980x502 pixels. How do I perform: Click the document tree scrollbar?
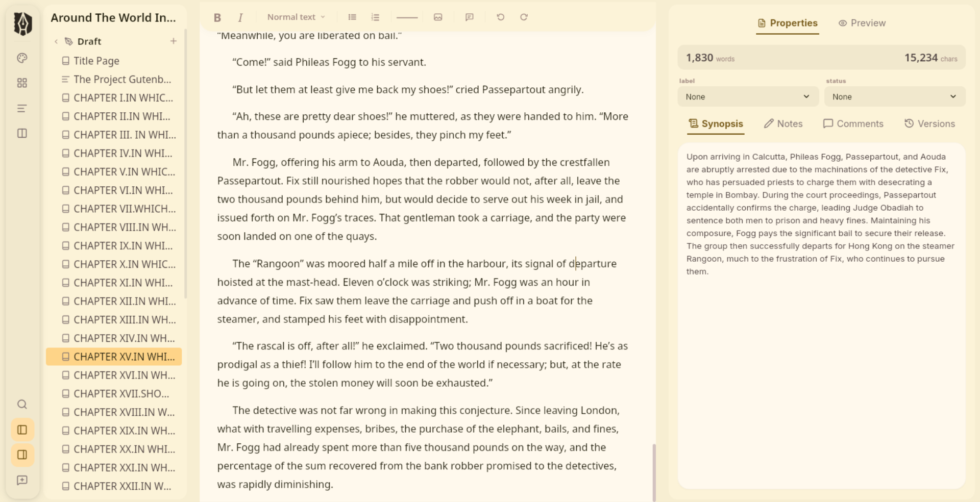(185, 163)
